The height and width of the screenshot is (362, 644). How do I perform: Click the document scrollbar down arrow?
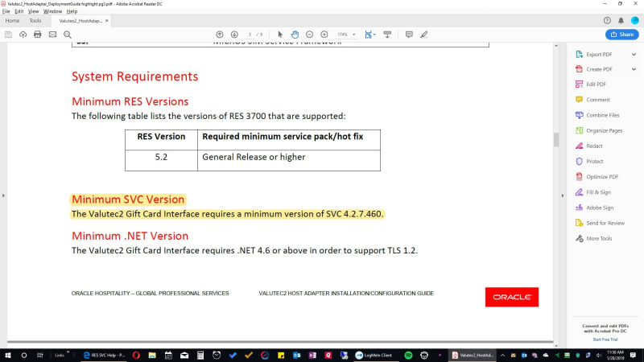pyautogui.click(x=556, y=346)
